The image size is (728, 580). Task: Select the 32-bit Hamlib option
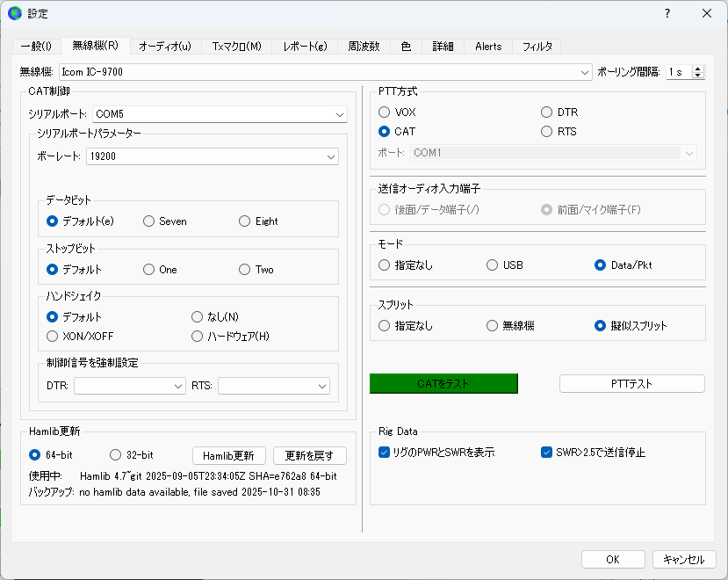click(x=132, y=455)
